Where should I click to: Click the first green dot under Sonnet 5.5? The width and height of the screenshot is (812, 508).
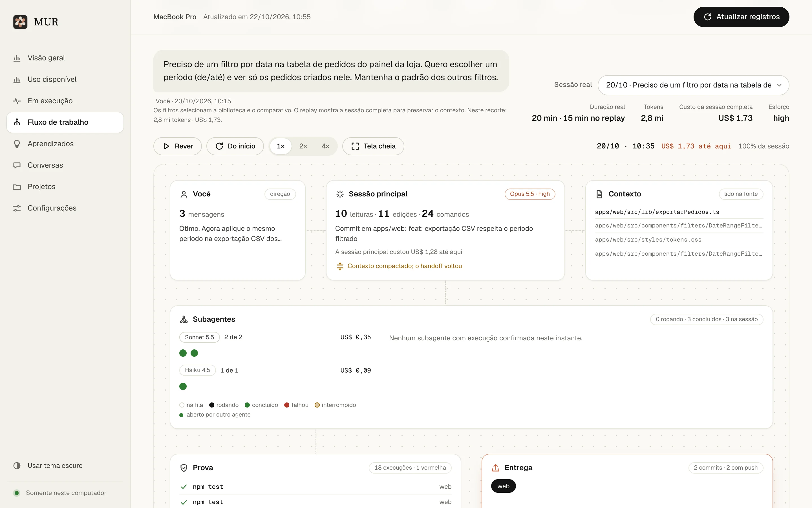tap(183, 353)
